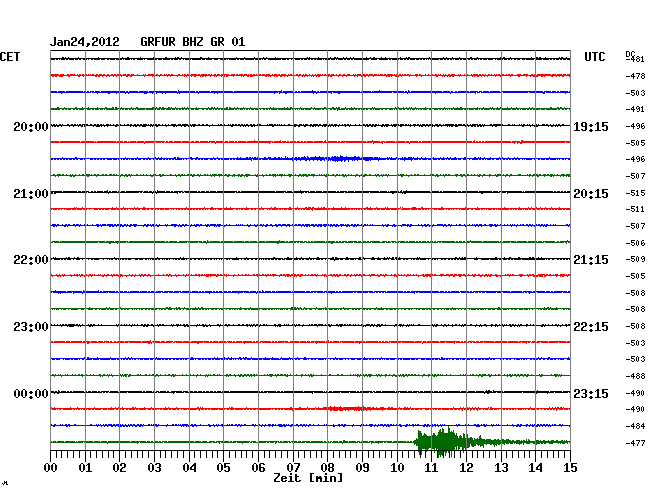The image size is (650, 494).
Task: Click the small blue trace disturbance near minute 08
Action: pos(336,158)
